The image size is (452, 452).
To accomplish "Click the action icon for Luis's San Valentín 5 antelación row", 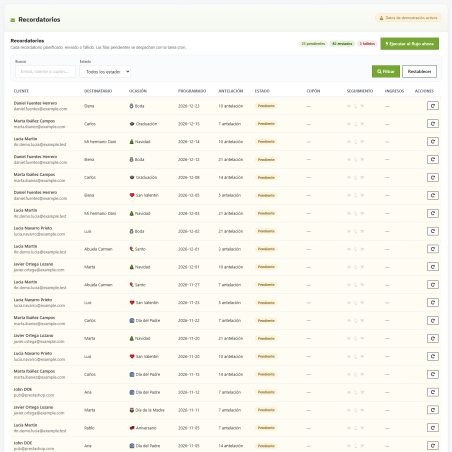I will click(433, 303).
